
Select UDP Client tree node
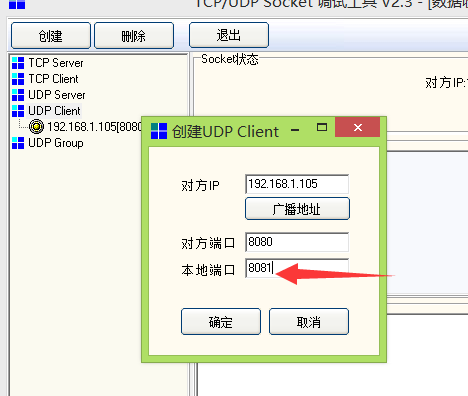pyautogui.click(x=54, y=111)
